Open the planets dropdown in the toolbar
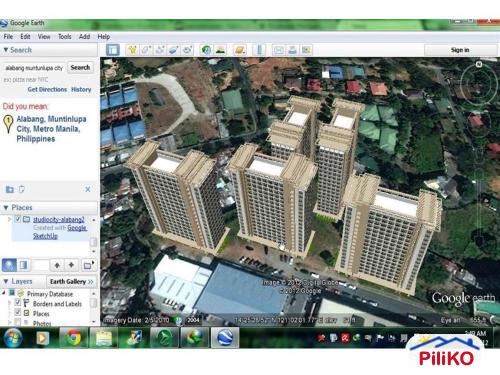Image resolution: width=500 pixels, height=375 pixels. (240, 50)
